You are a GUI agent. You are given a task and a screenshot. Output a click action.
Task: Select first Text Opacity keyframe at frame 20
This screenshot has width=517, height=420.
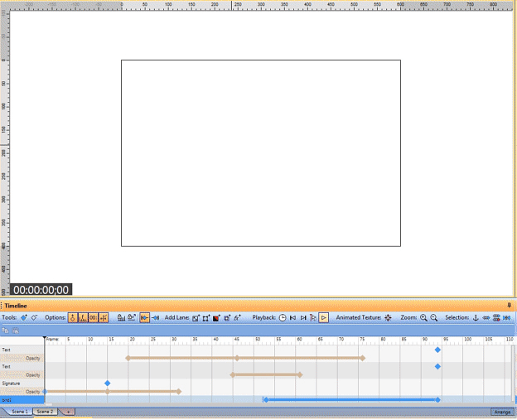coord(128,358)
